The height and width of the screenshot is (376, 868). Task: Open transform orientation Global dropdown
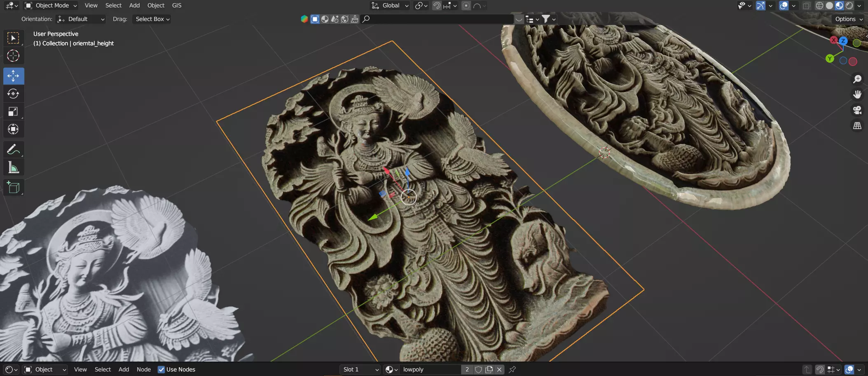tap(390, 5)
